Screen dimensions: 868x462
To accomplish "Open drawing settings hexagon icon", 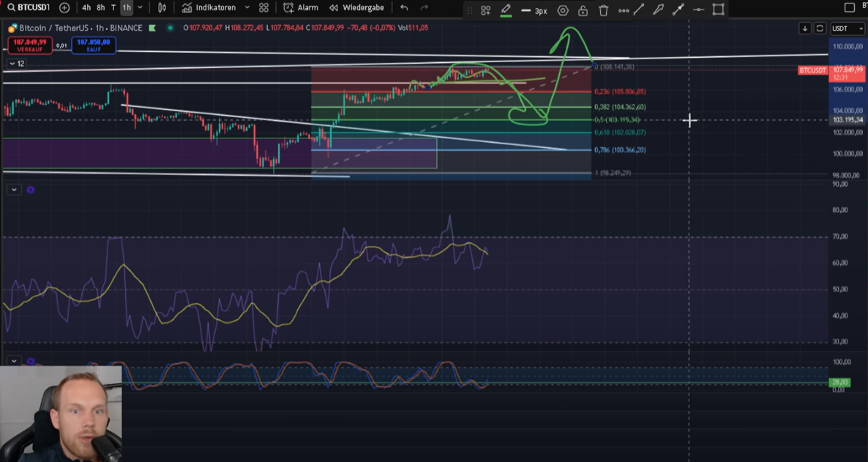I will 563,10.
